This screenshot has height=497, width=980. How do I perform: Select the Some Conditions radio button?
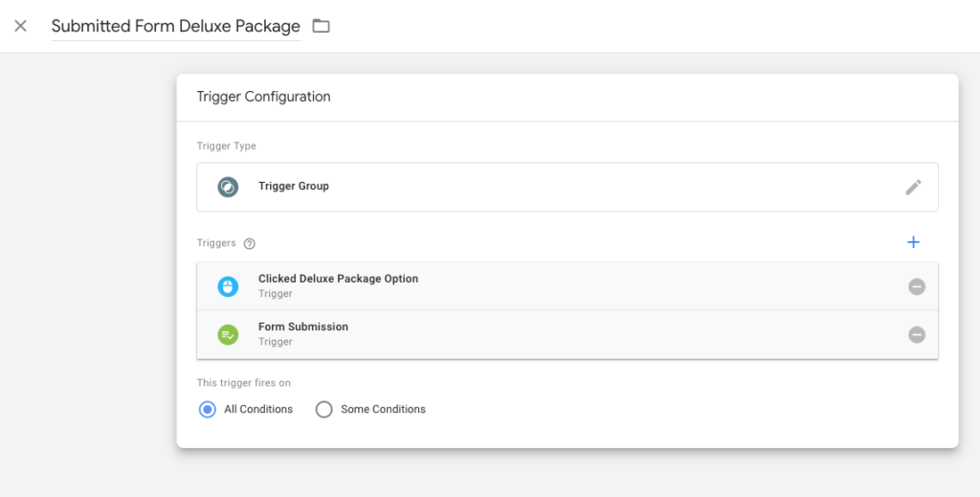[x=323, y=410]
